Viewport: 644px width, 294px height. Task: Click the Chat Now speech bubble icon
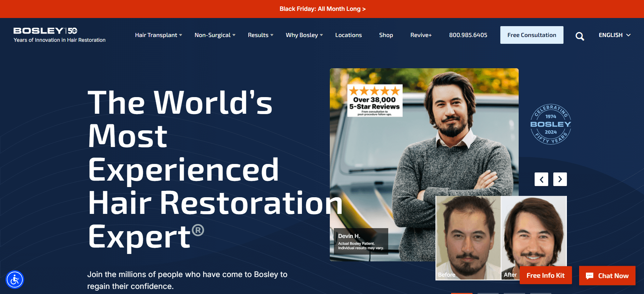click(x=590, y=276)
